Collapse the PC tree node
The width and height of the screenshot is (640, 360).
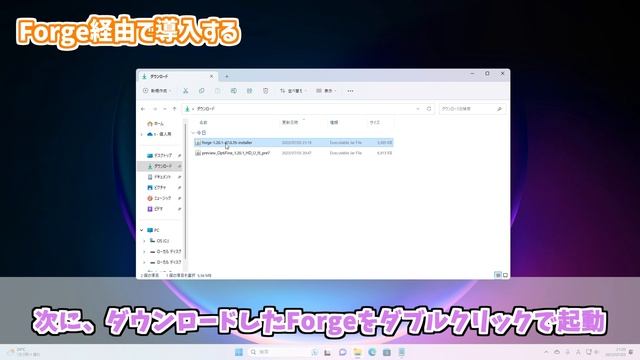[142, 230]
